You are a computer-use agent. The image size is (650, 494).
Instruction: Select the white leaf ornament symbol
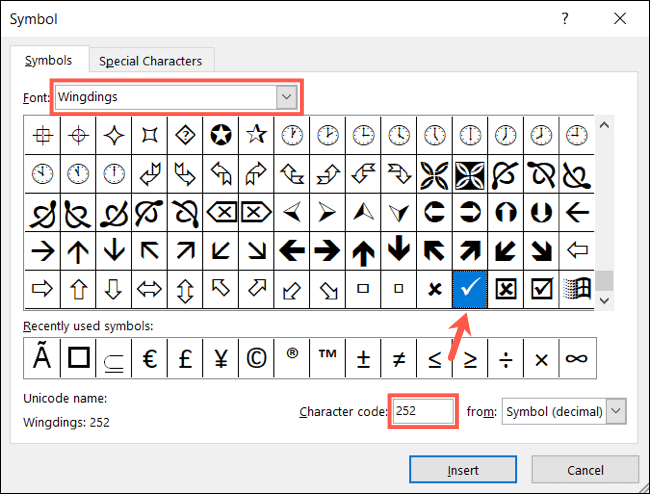(x=434, y=174)
